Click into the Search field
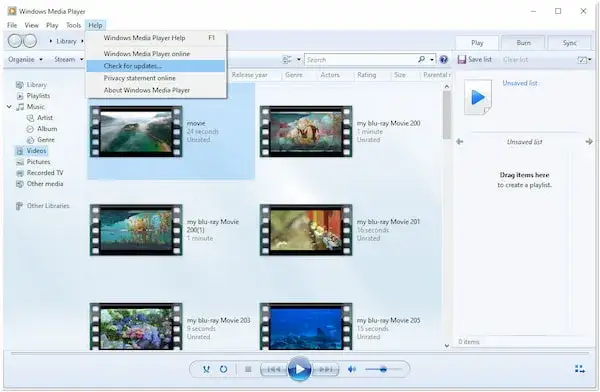The height and width of the screenshot is (392, 600). (x=360, y=60)
